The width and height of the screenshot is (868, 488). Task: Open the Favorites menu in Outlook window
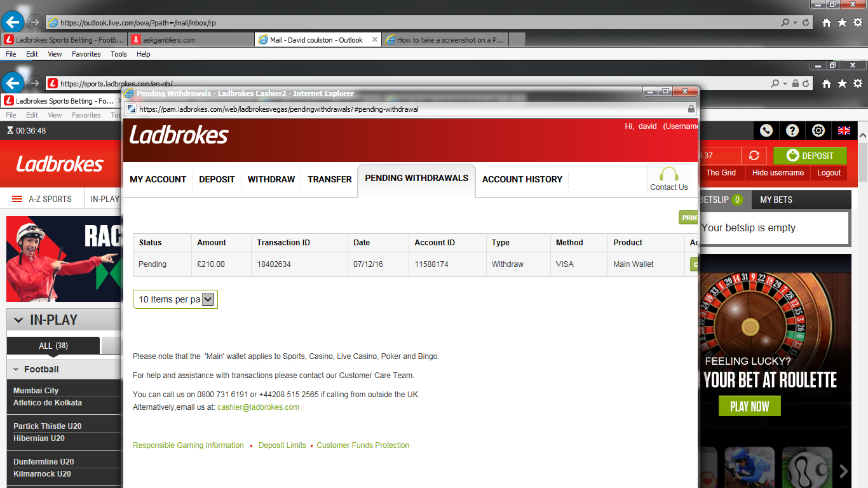(x=86, y=54)
